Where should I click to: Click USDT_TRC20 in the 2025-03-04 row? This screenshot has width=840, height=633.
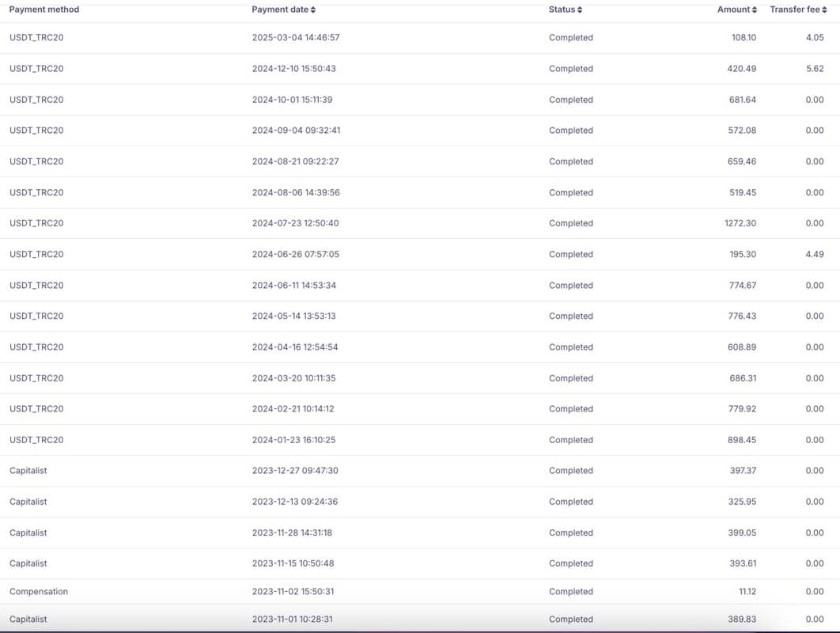point(36,37)
